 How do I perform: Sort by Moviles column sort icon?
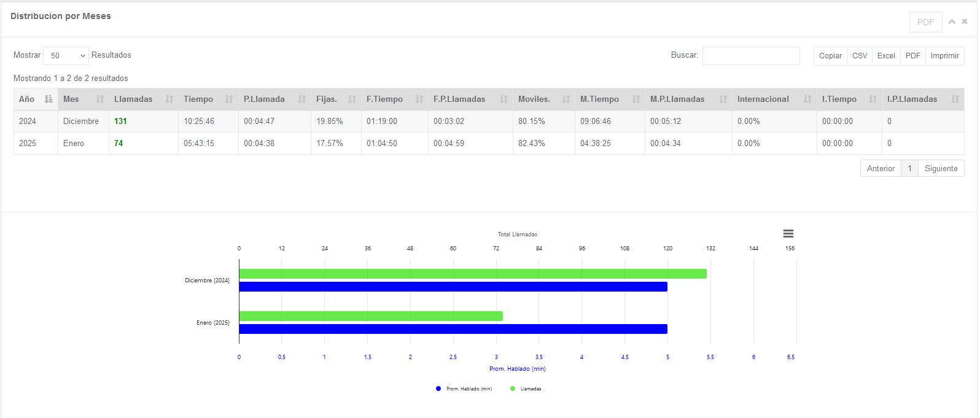click(566, 99)
